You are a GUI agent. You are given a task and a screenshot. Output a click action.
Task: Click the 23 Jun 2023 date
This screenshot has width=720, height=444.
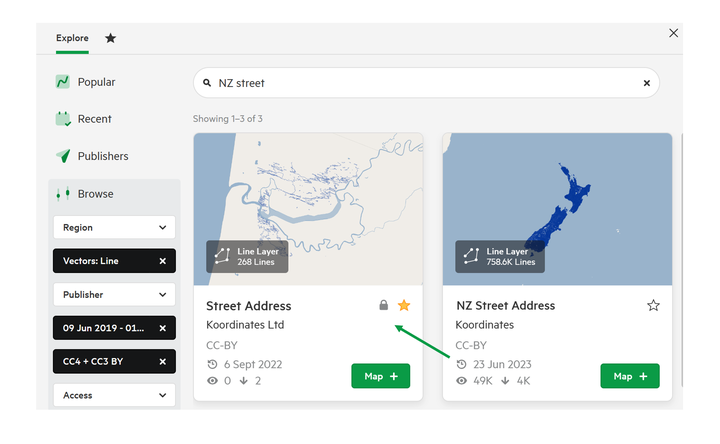pyautogui.click(x=502, y=364)
